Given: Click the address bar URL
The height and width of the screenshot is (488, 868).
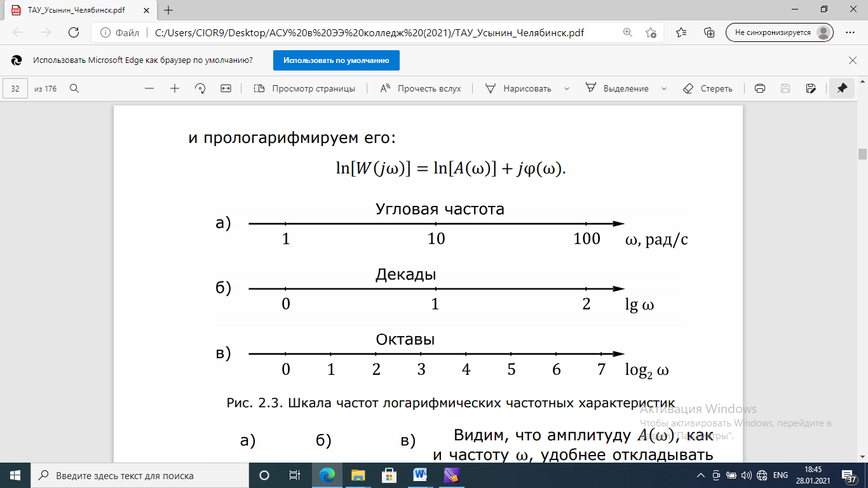Looking at the screenshot, I should click(370, 32).
